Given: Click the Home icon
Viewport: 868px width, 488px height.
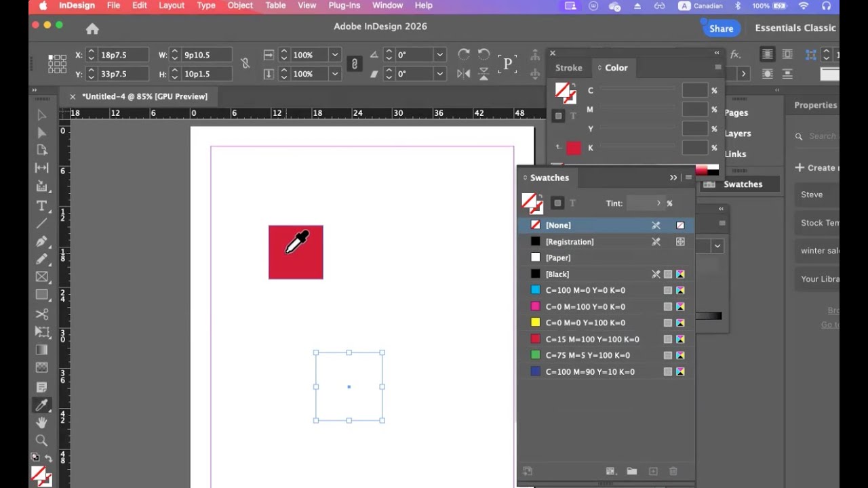Looking at the screenshot, I should click(92, 28).
